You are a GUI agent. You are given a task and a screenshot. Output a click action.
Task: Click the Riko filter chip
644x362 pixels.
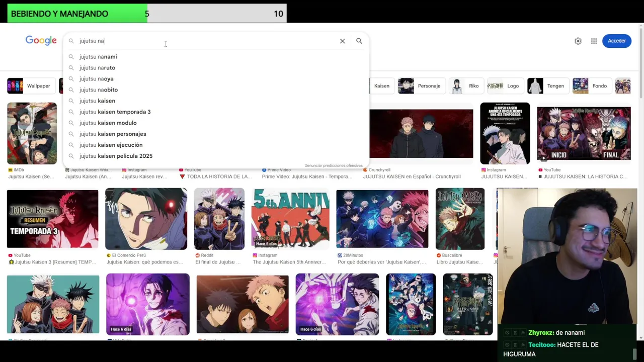(466, 86)
